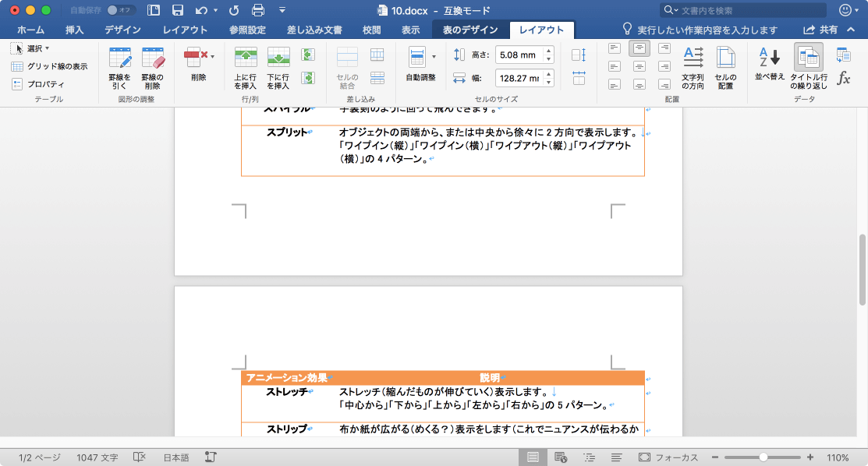Open the Insert (挿入) tab
The image size is (868, 466).
pyautogui.click(x=75, y=30)
